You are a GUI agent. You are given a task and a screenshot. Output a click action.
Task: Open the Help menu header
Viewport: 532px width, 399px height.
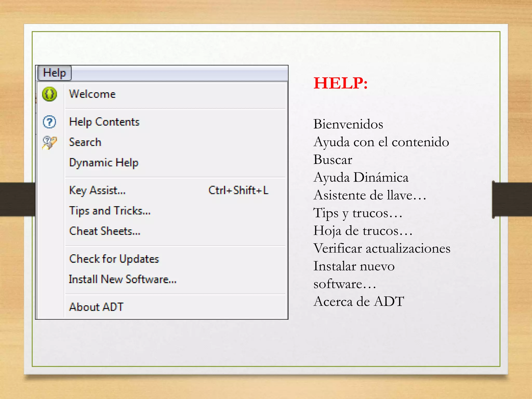[55, 73]
